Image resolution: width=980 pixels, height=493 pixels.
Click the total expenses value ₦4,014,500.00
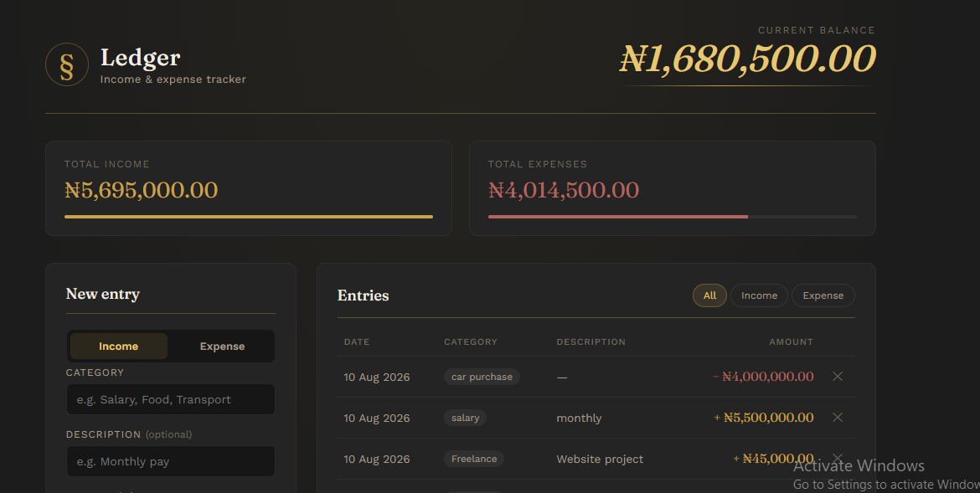564,190
